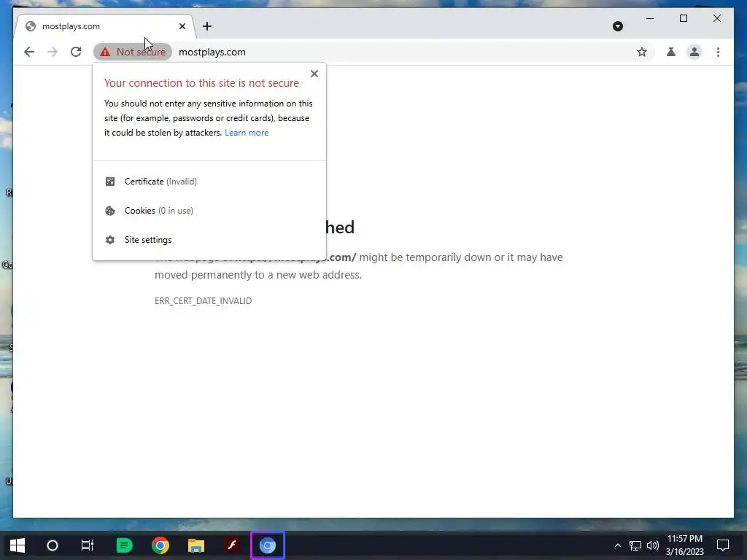Open the notification center icon
The height and width of the screenshot is (560, 747).
[723, 545]
